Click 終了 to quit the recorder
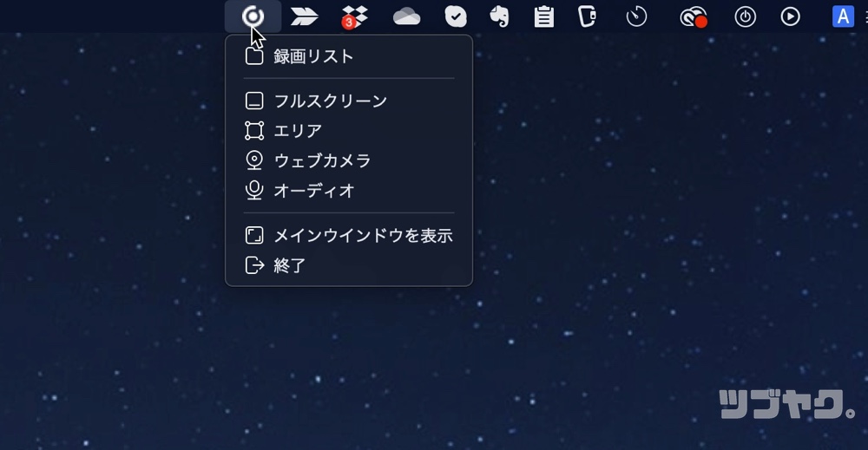The width and height of the screenshot is (868, 450). click(x=349, y=265)
